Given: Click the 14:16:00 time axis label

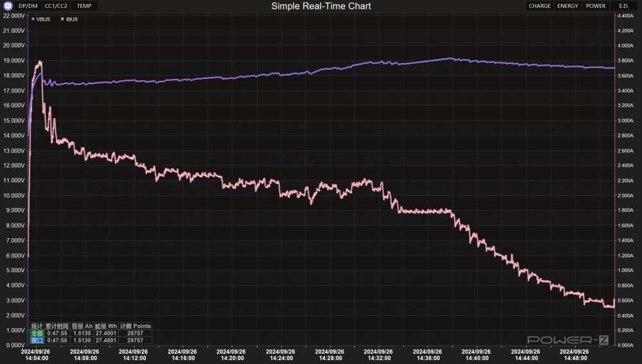Looking at the screenshot, I should (183, 358).
